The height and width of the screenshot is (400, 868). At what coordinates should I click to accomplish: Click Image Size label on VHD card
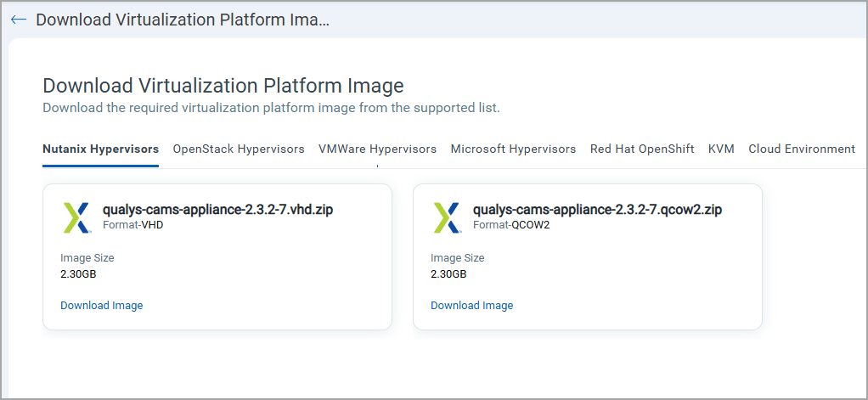point(87,258)
